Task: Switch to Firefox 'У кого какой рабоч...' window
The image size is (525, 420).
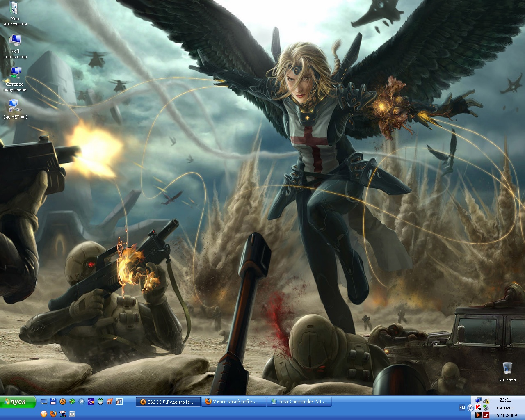Action: click(233, 402)
